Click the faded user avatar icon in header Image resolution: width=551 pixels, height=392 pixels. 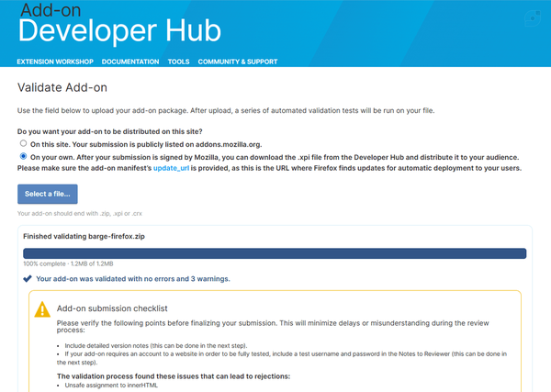coord(533,18)
